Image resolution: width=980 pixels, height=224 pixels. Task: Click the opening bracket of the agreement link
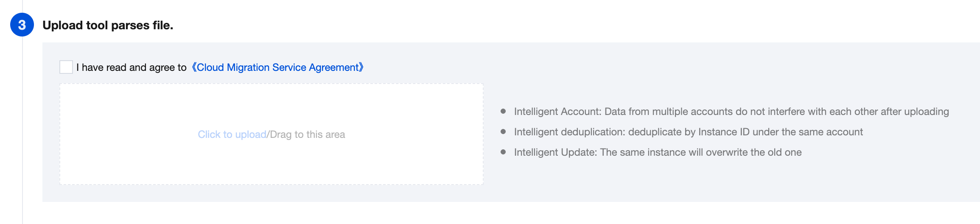(x=194, y=67)
